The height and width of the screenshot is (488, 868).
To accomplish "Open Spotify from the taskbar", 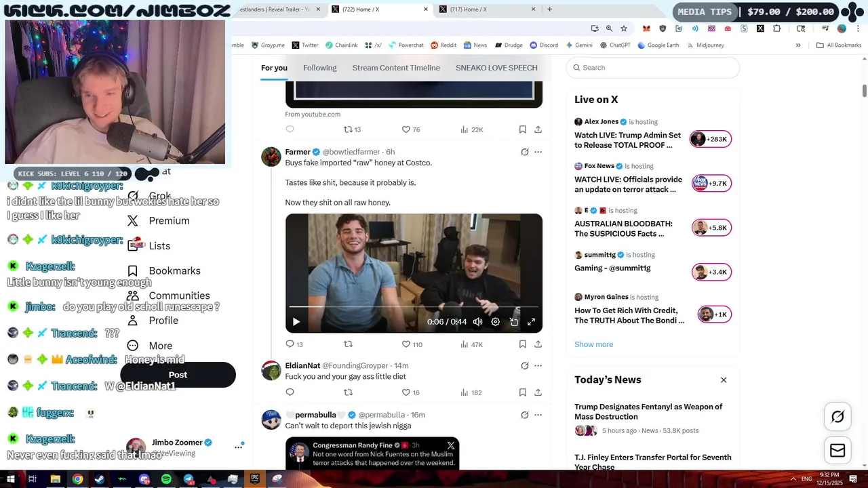I will pos(166,479).
